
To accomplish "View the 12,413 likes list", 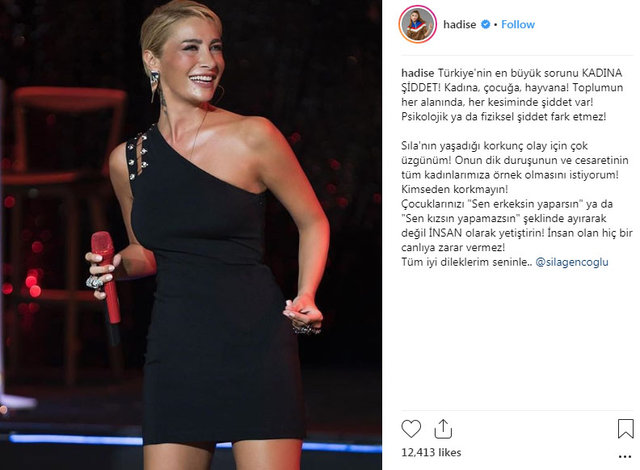I will [x=431, y=452].
